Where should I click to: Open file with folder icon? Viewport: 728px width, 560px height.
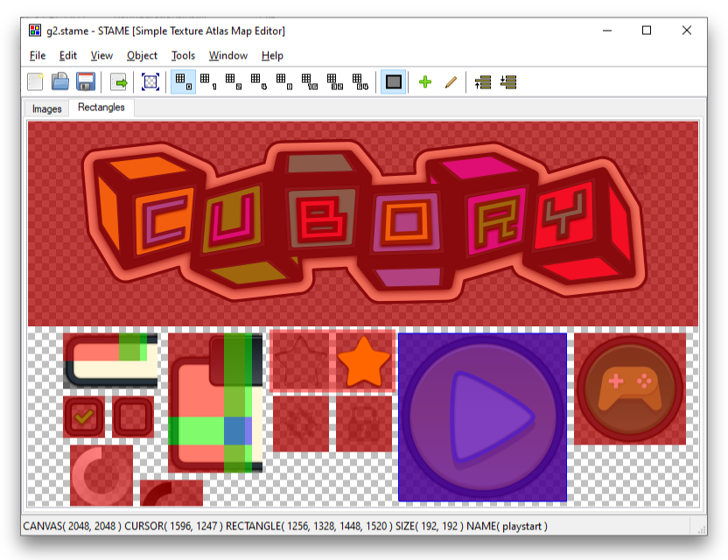click(x=60, y=82)
